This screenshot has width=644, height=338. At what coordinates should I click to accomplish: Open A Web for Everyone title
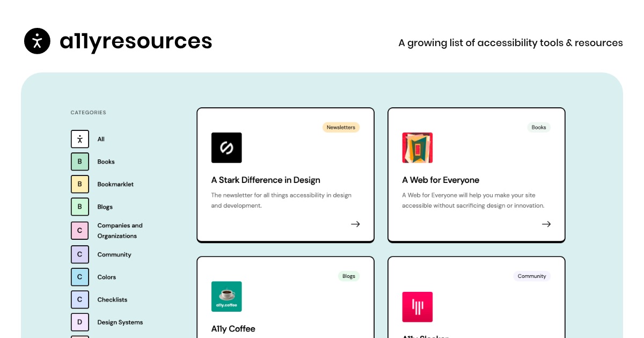[x=441, y=180]
